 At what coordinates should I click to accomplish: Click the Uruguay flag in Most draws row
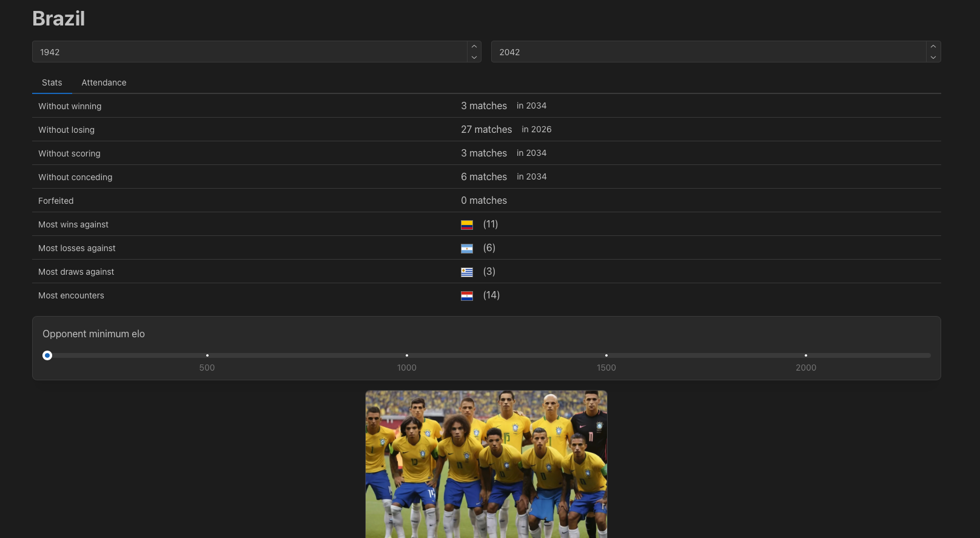466,272
